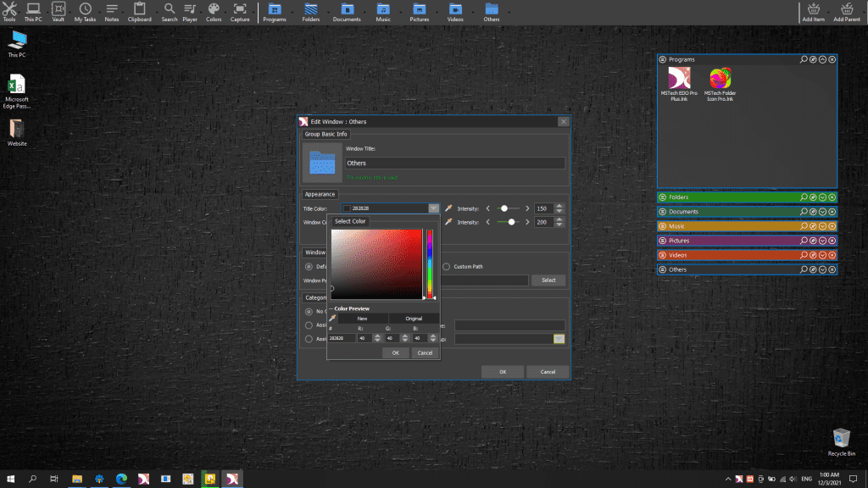Select the No Category radio option
Screen dimensions: 868x488
click(x=309, y=311)
